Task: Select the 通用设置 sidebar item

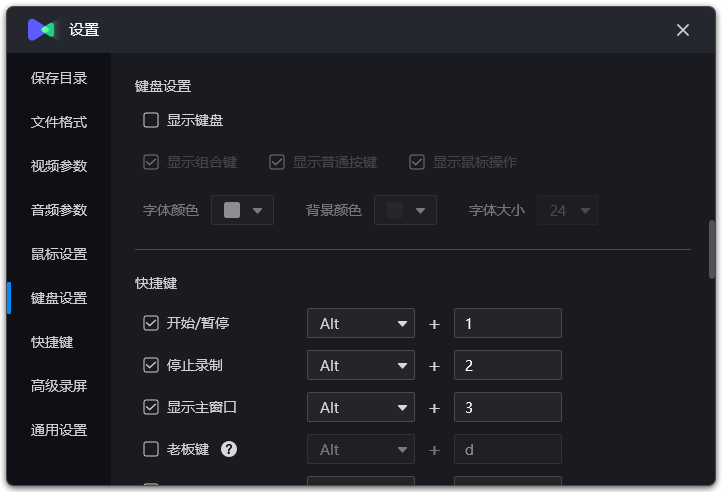Action: pyautogui.click(x=59, y=430)
